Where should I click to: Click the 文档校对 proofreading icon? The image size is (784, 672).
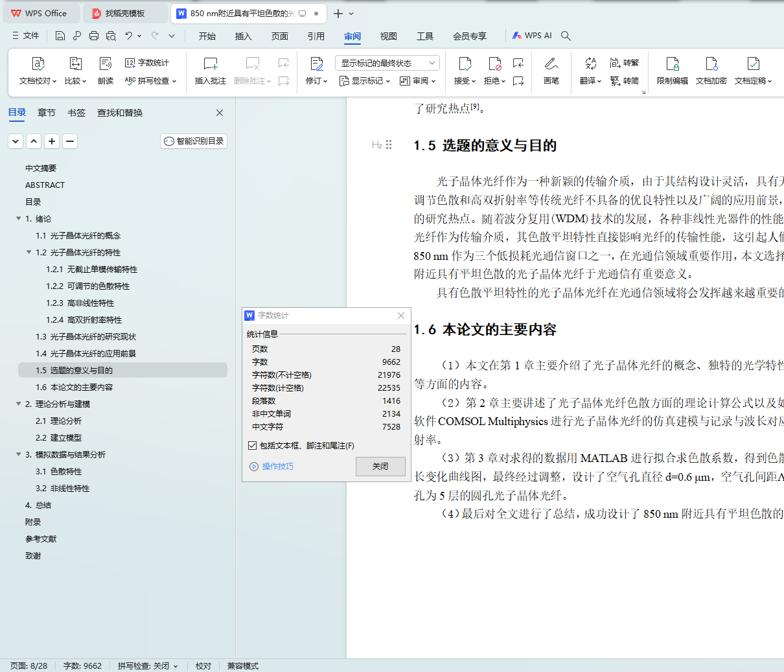tap(38, 64)
